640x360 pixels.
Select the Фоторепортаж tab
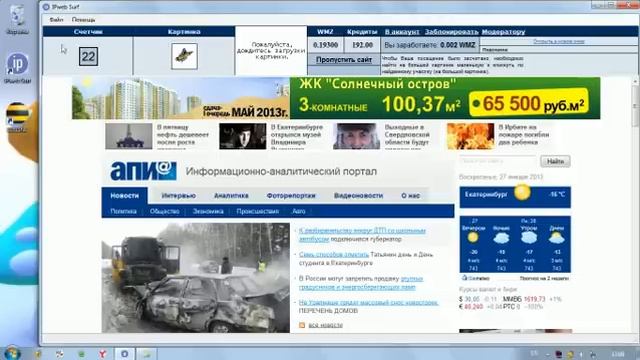(291, 196)
